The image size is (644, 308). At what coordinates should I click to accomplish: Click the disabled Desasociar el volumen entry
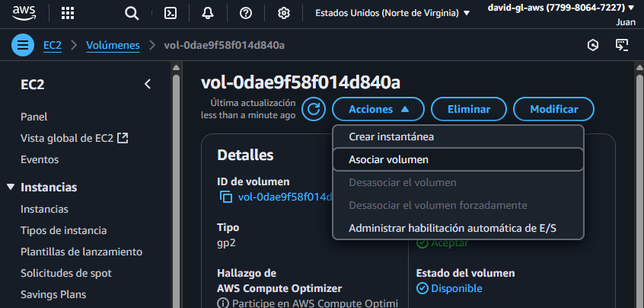(x=458, y=182)
